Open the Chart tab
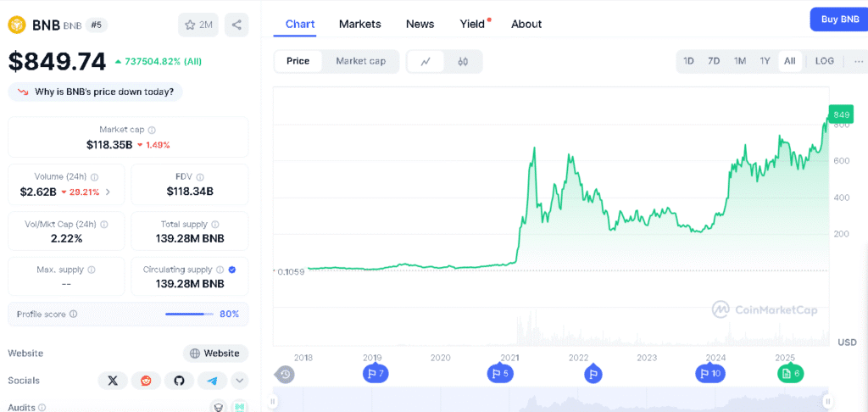Viewport: 868px width, 412px height. point(300,24)
